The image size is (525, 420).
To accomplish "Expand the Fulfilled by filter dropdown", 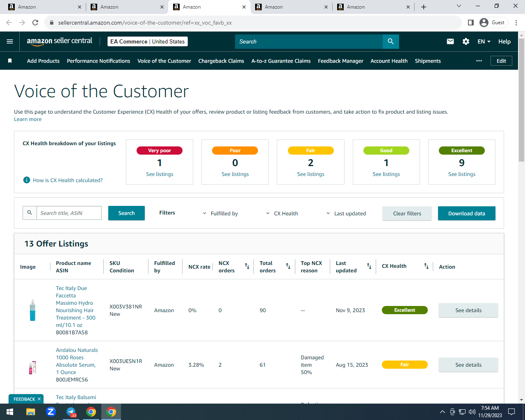I will point(220,213).
